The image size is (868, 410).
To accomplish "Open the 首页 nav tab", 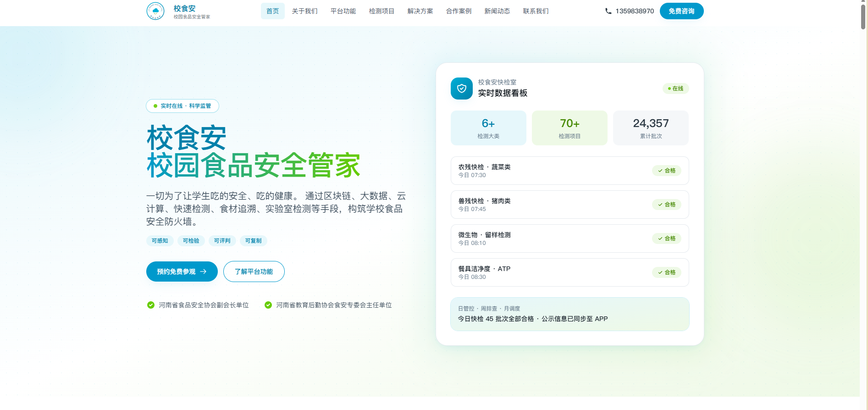I will coord(273,11).
